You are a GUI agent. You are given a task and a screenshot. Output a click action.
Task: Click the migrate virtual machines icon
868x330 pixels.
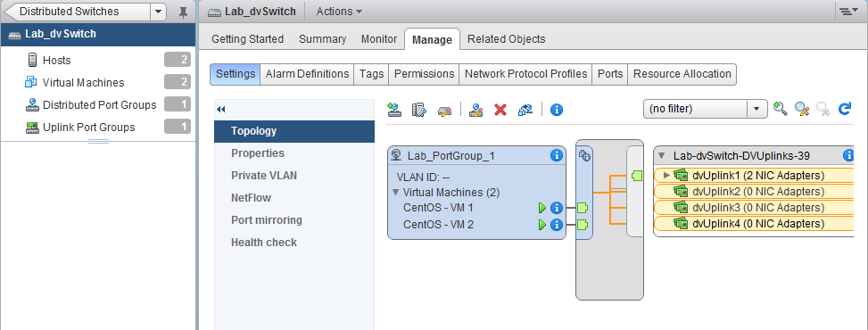[x=525, y=109]
